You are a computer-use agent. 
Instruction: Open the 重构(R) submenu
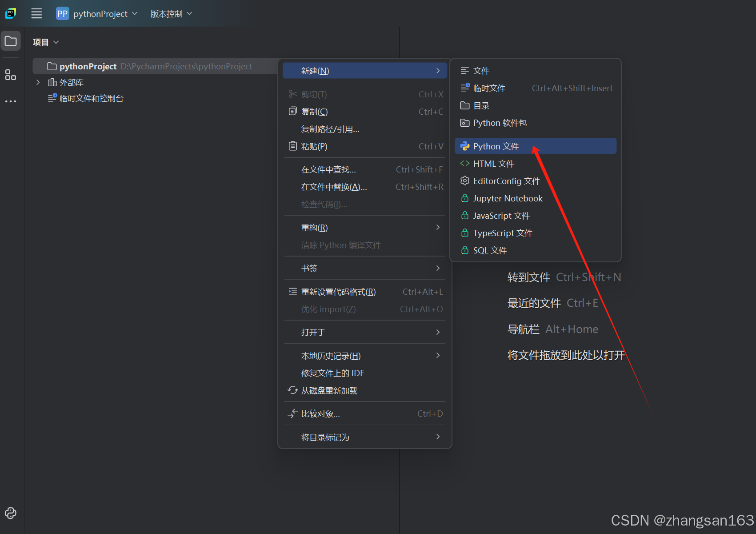[314, 227]
